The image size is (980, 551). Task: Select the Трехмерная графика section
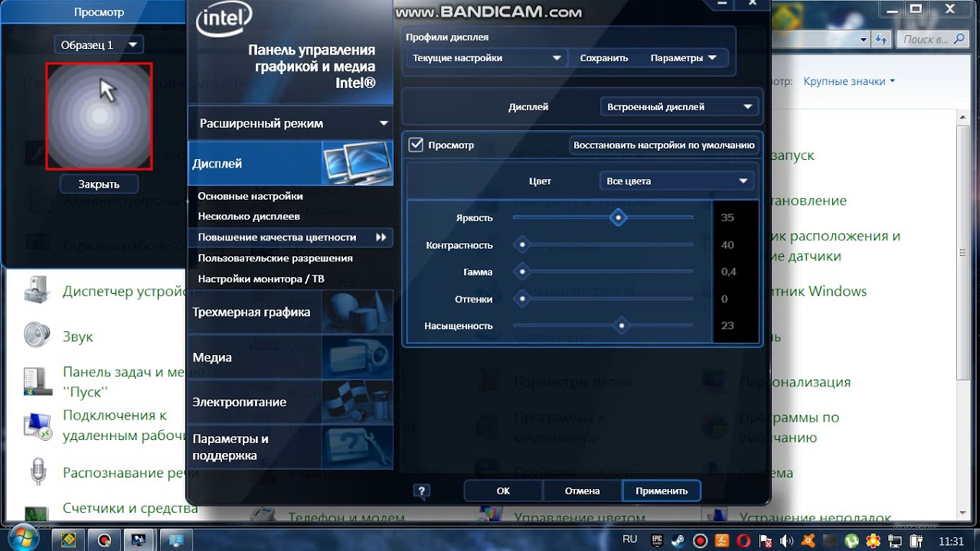pos(290,312)
